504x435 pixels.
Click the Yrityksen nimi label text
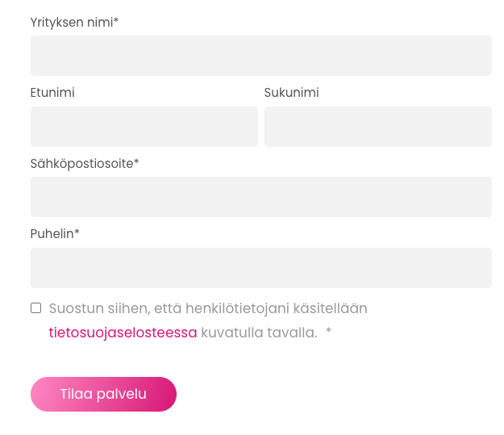pos(71,23)
